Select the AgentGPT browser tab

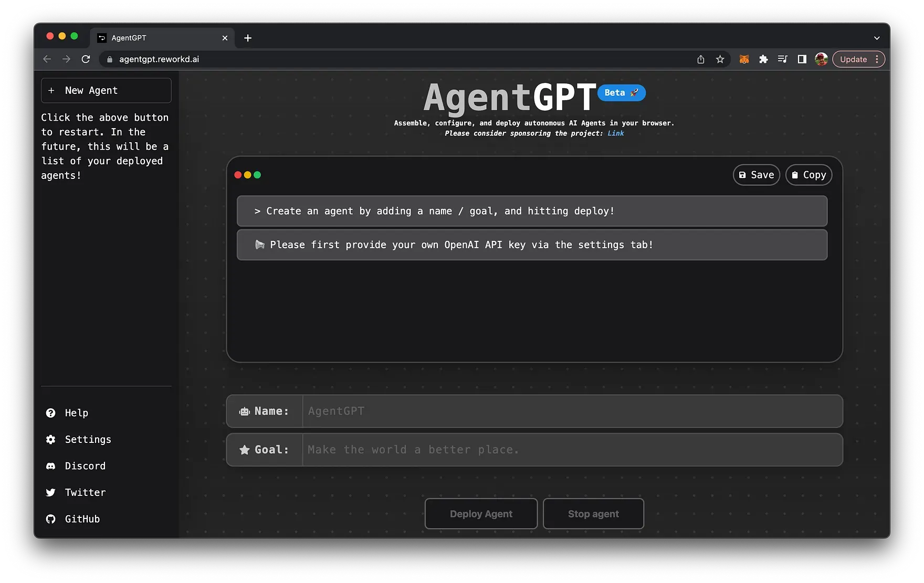tap(163, 38)
